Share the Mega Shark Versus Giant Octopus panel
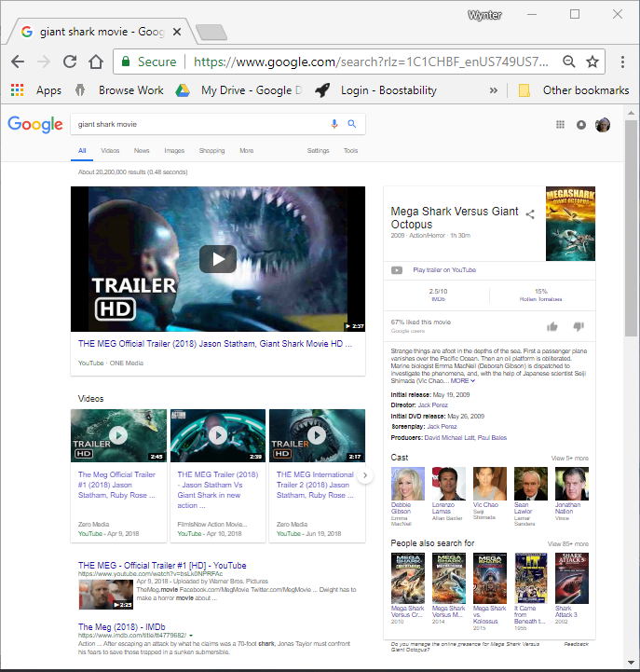The image size is (640, 672). pos(530,214)
